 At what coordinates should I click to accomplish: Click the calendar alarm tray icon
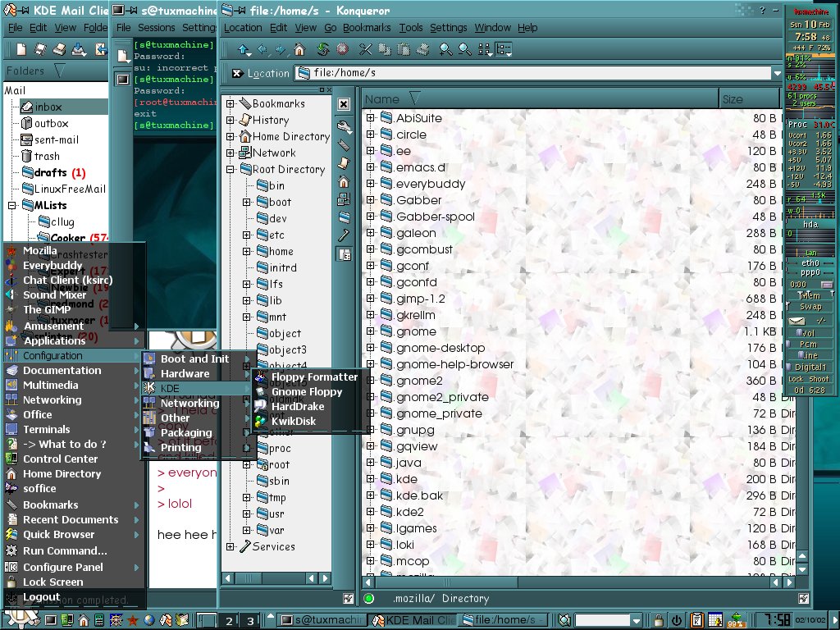[x=715, y=620]
